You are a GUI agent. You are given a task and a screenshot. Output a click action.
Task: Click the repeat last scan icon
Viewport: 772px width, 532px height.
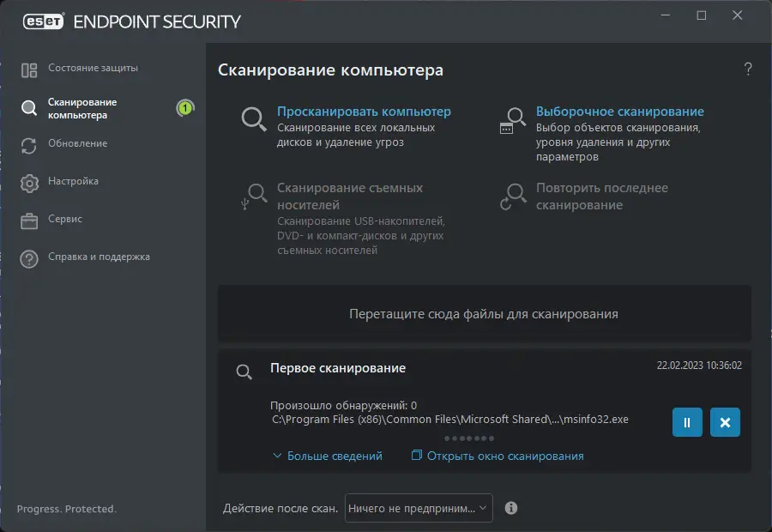pyautogui.click(x=514, y=196)
